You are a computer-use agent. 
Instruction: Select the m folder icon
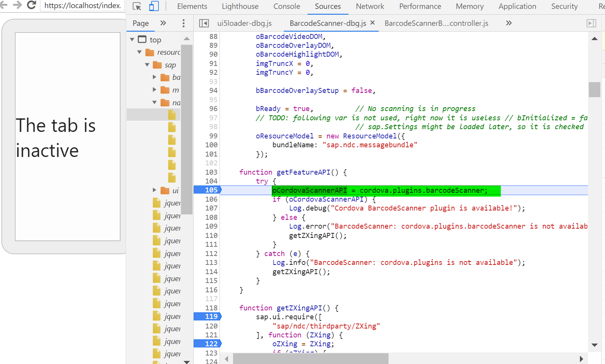coord(165,90)
